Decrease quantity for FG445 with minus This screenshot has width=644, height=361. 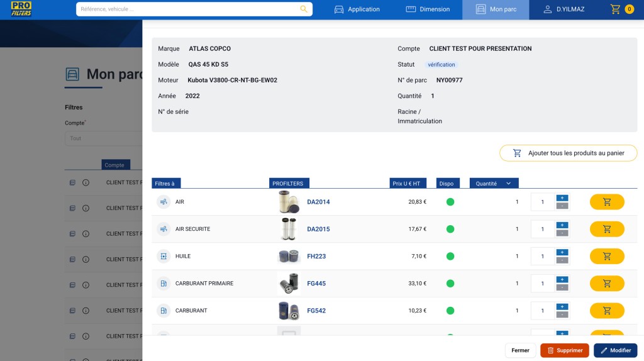(x=562, y=287)
